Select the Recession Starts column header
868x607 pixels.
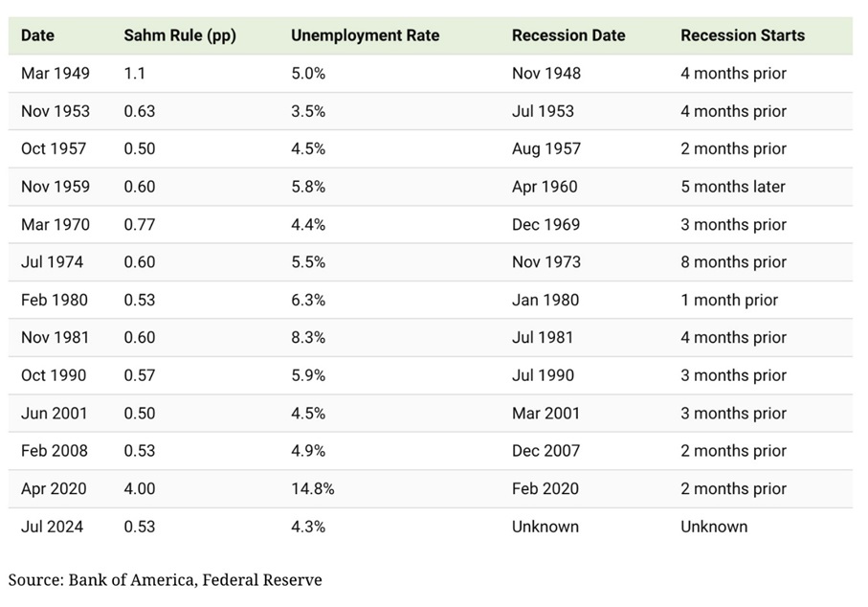click(743, 35)
